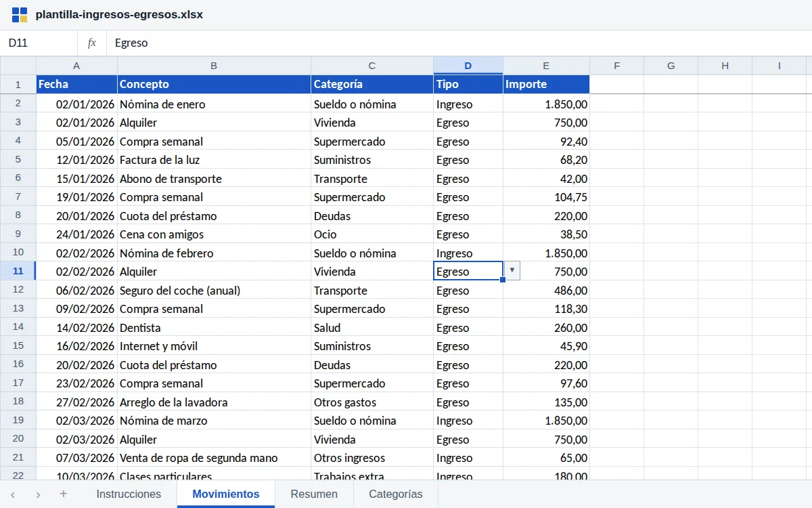Image resolution: width=812 pixels, height=508 pixels.
Task: Add a new sheet with plus icon
Action: click(64, 494)
